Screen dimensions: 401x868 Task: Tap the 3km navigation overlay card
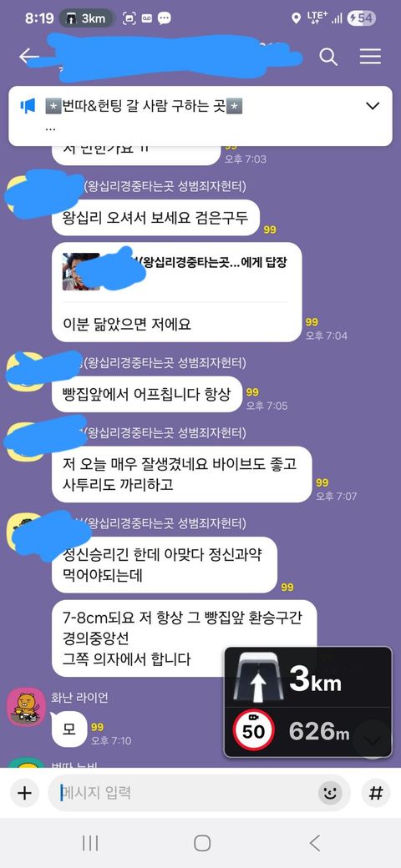(x=307, y=702)
